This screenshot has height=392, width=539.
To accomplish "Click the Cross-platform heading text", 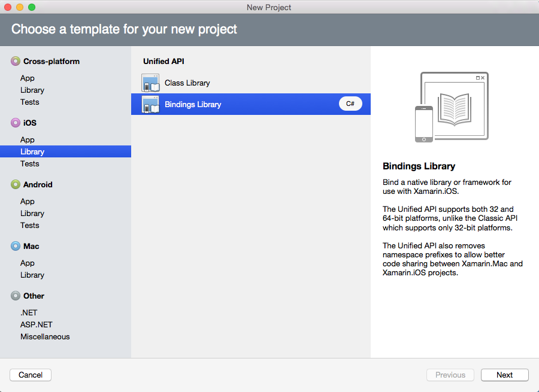I will pos(52,61).
